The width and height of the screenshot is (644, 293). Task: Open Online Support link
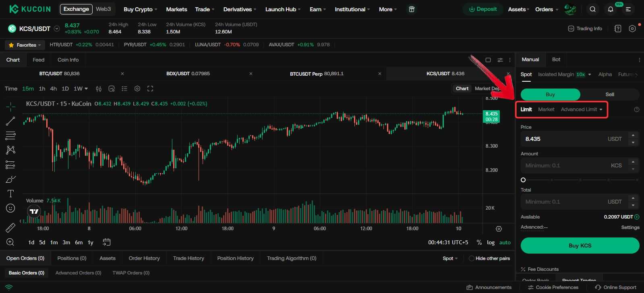616,287
